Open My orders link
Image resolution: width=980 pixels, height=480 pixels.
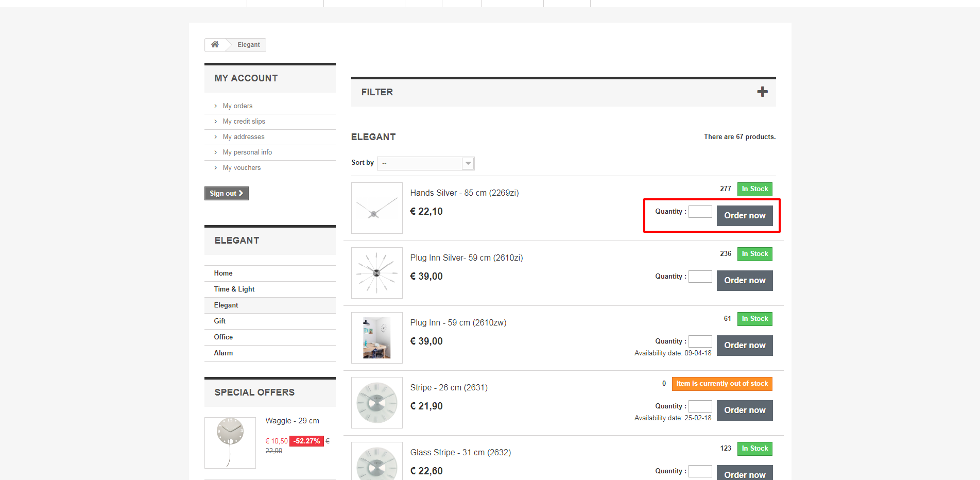pyautogui.click(x=237, y=106)
